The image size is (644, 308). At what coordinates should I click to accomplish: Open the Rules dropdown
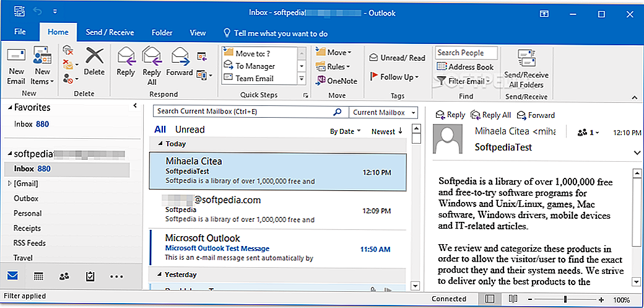(333, 66)
